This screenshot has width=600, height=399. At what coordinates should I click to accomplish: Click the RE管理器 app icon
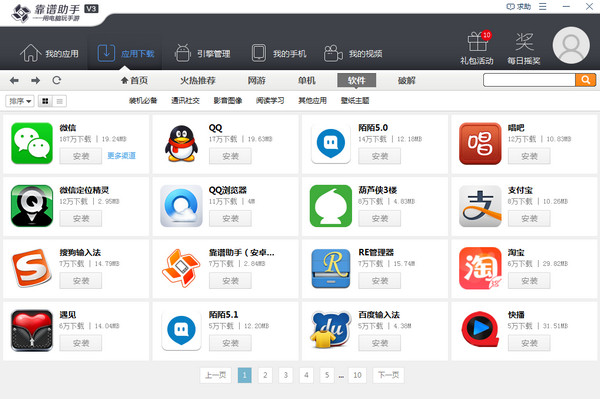(331, 268)
